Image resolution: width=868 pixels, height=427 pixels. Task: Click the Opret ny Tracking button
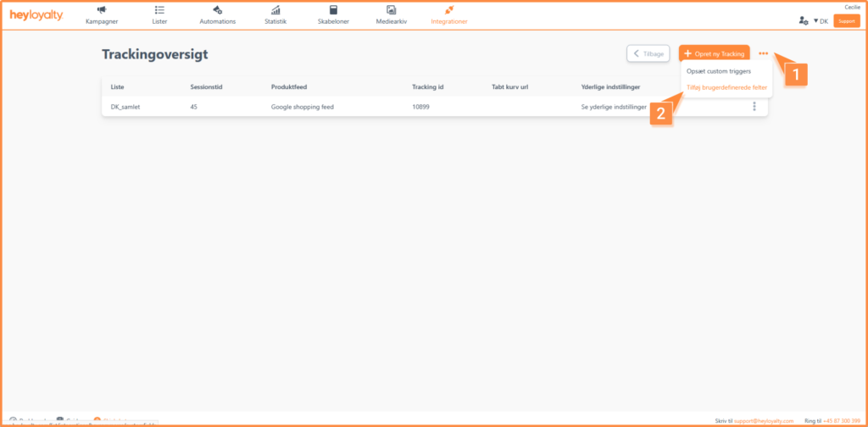(714, 53)
